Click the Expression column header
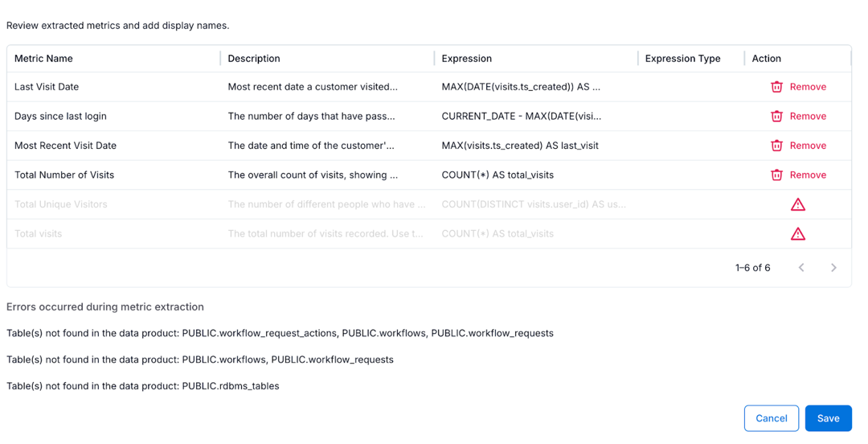This screenshot has height=444, width=868. [466, 59]
